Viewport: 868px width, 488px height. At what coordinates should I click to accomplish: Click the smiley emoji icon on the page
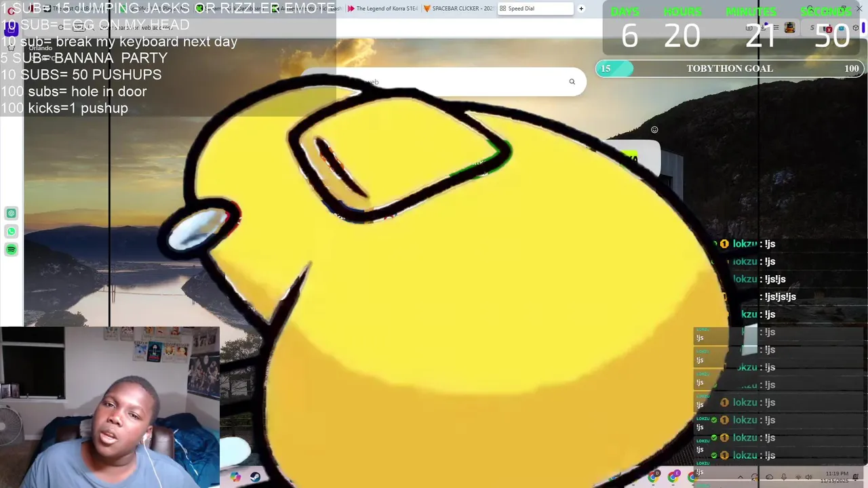(654, 129)
